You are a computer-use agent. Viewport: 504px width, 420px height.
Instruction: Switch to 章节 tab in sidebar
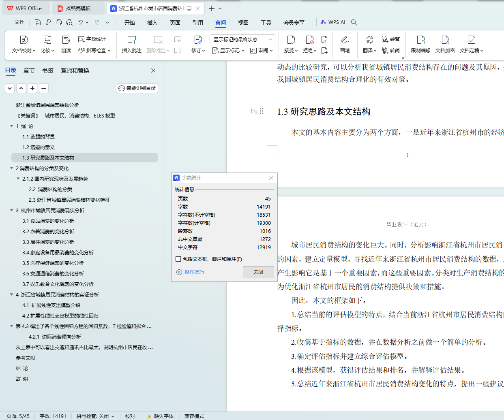(x=29, y=70)
